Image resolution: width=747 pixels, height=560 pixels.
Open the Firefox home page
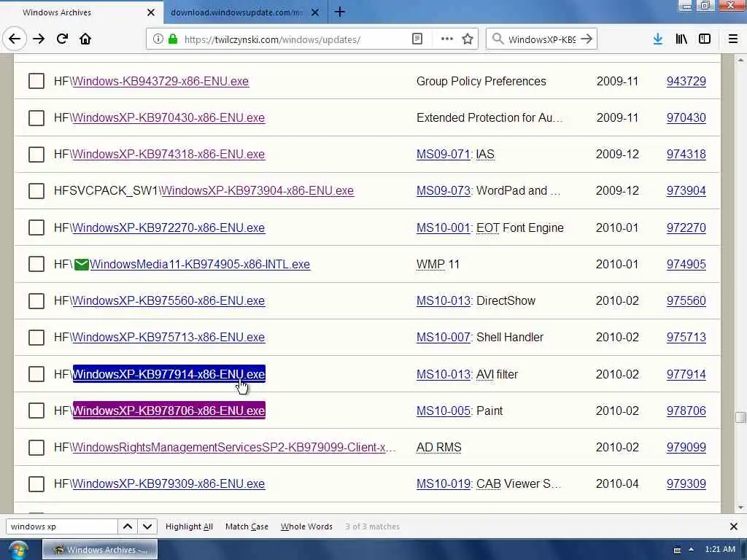pyautogui.click(x=85, y=39)
